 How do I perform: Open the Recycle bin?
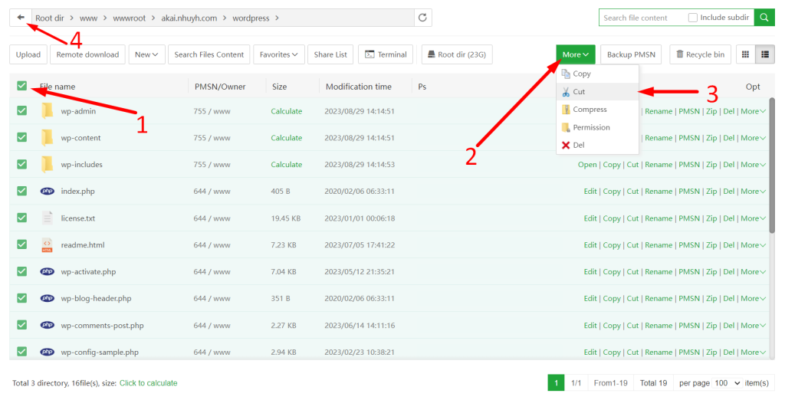coord(700,55)
